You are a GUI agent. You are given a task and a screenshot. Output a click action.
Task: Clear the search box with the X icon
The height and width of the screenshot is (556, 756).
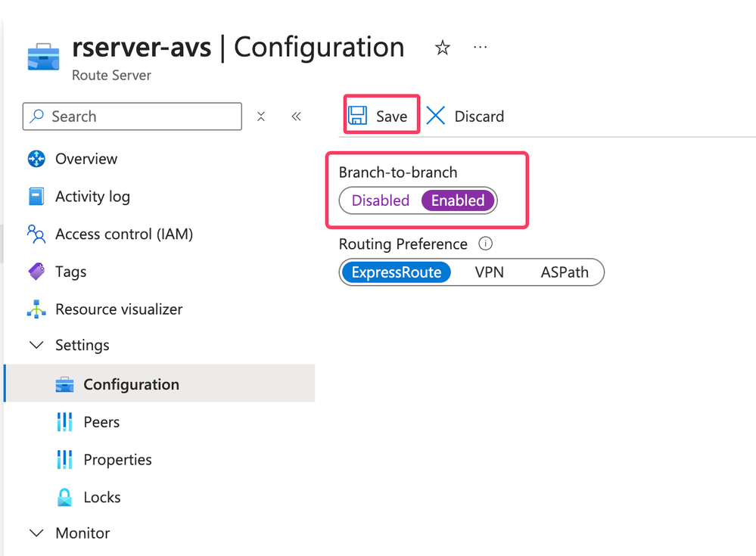click(261, 116)
